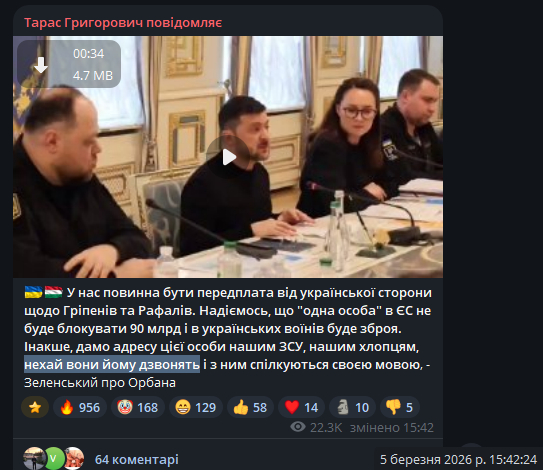React with red heart 14

pos(301,407)
